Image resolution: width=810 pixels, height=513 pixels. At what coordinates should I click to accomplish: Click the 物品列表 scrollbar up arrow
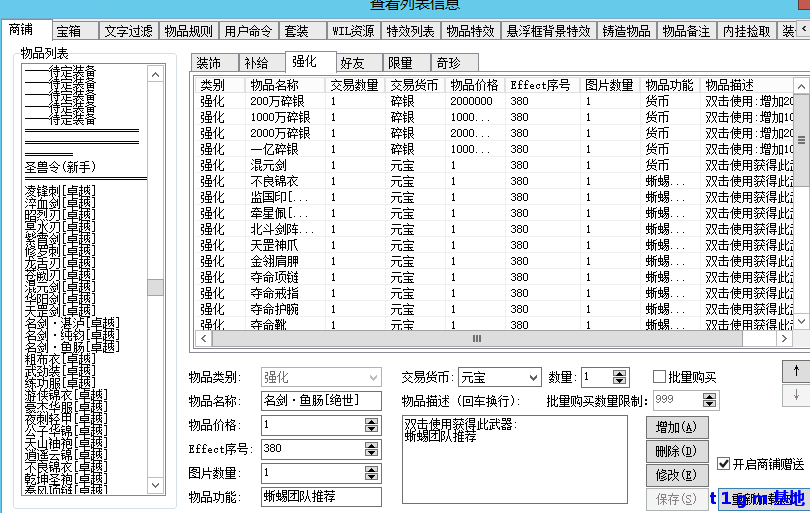point(155,73)
